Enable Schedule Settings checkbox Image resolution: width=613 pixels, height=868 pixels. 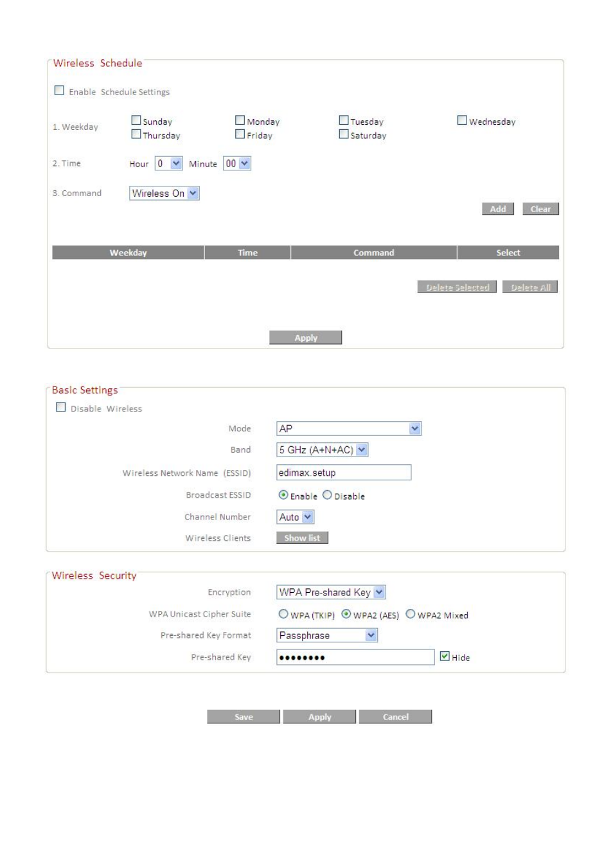point(59,91)
